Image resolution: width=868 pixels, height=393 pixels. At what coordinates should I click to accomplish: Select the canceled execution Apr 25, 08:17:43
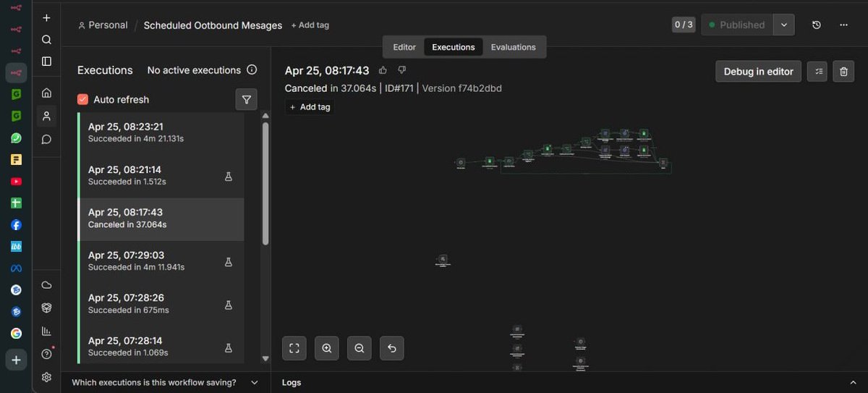(x=161, y=219)
